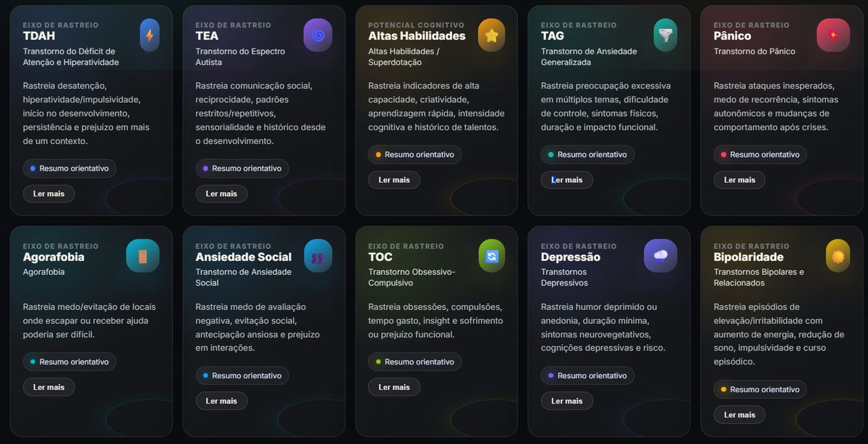The width and height of the screenshot is (868, 444).
Task: Open Ler mais on TEA card
Action: click(221, 194)
